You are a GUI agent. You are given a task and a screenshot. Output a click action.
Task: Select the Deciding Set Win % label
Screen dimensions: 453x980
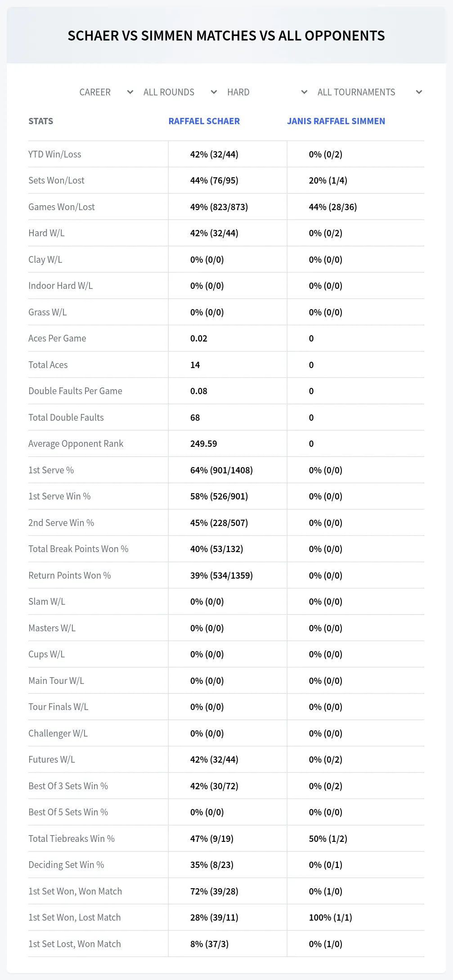66,865
